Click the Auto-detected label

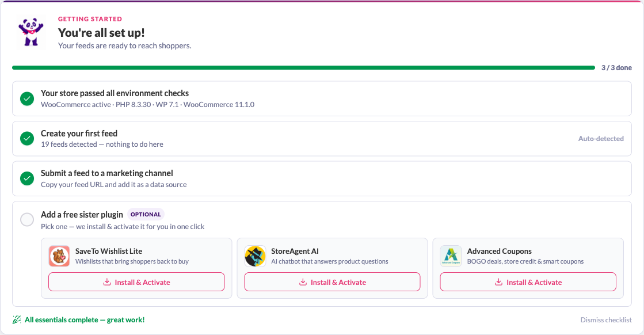coord(601,139)
